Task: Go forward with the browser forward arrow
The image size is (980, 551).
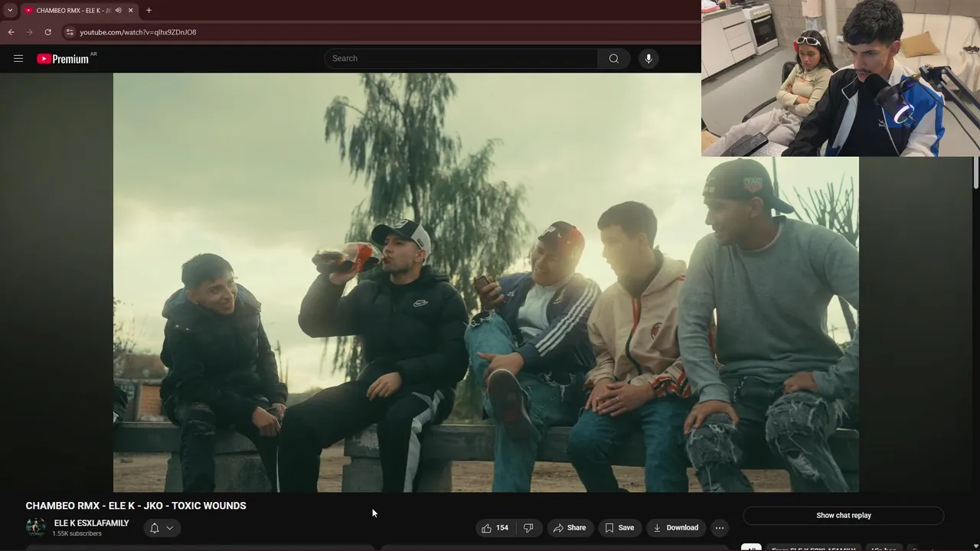Action: (29, 32)
